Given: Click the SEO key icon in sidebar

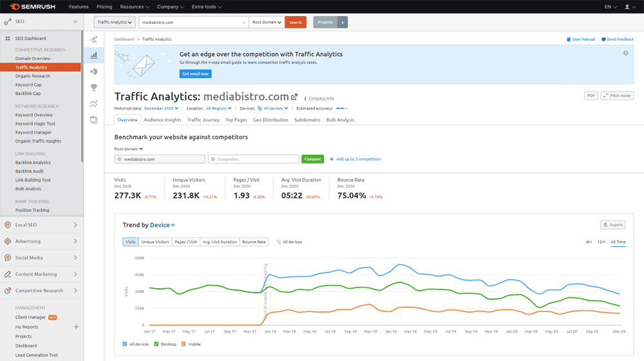Looking at the screenshot, I should tap(7, 21).
